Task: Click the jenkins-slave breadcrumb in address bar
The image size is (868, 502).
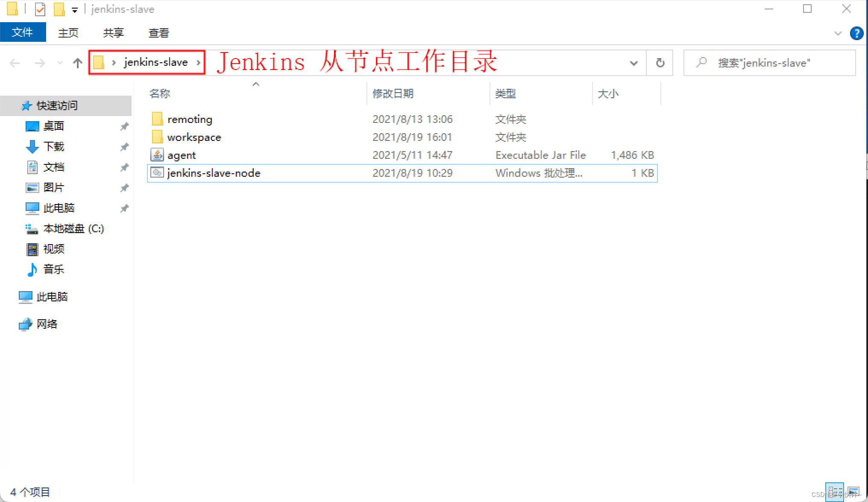Action: click(156, 62)
